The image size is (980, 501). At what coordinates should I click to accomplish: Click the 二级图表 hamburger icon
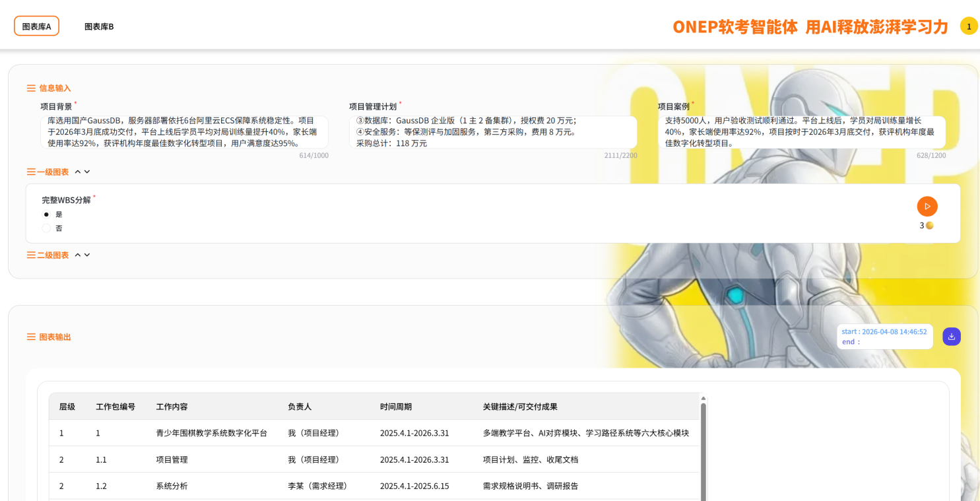pyautogui.click(x=30, y=255)
